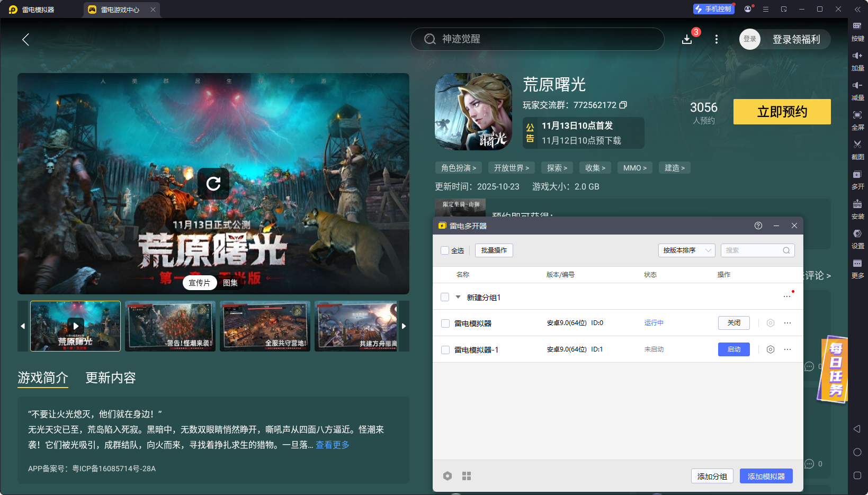This screenshot has height=495, width=868.
Task: Click the screenshot (截图) scissors icon
Action: click(857, 145)
